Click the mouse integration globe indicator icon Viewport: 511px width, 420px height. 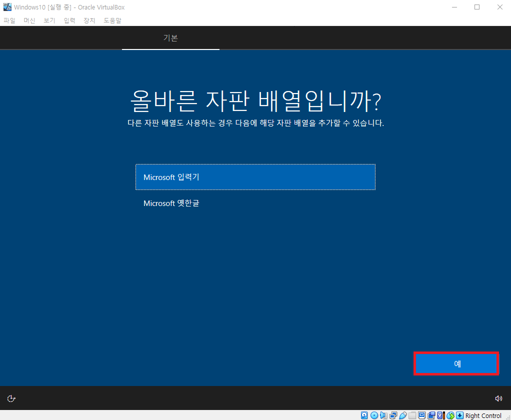coord(450,415)
